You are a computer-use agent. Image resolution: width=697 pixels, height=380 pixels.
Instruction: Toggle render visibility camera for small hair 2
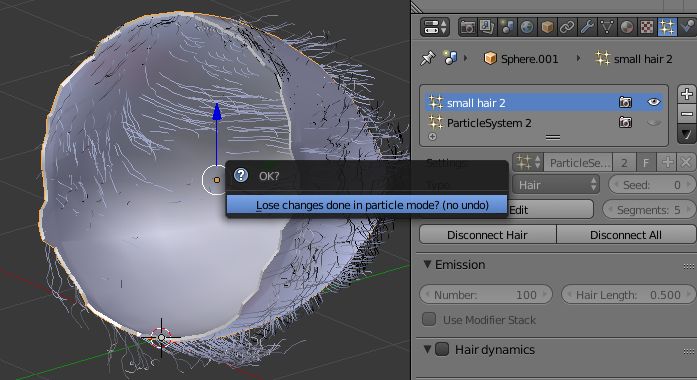(625, 103)
